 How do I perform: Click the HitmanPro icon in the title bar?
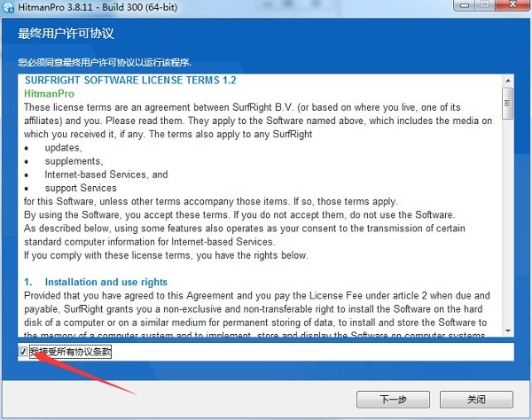pyautogui.click(x=7, y=7)
